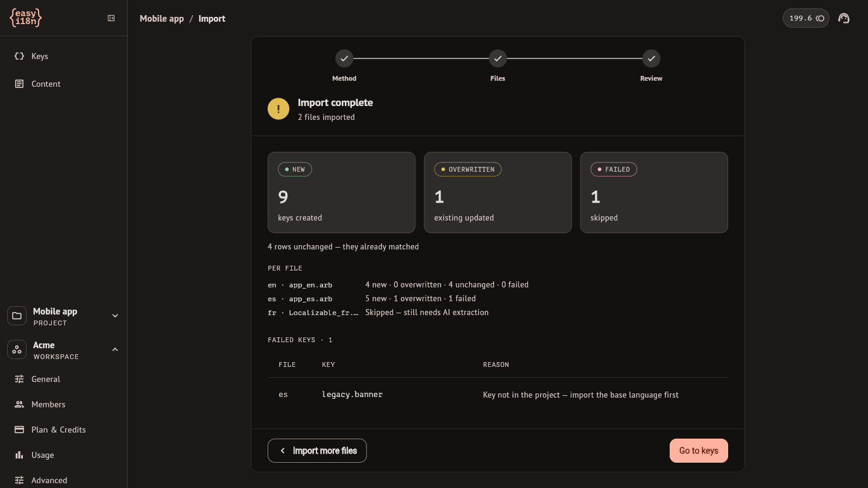Collapse the Acme workspace chevron
Image resolution: width=868 pixels, height=488 pixels.
(115, 349)
